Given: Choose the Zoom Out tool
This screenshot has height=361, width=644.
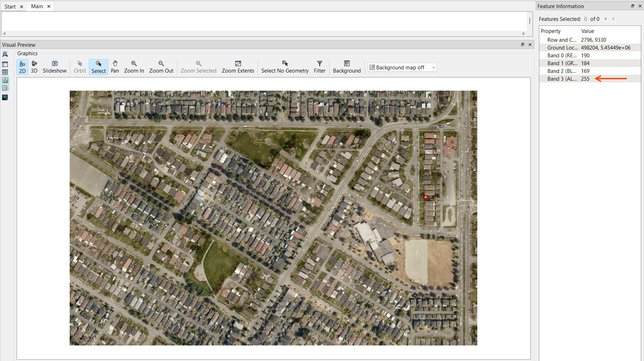Looking at the screenshot, I should [161, 67].
